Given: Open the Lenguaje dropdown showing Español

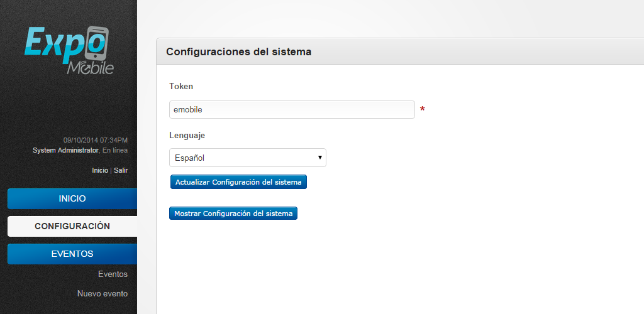Looking at the screenshot, I should click(x=247, y=158).
